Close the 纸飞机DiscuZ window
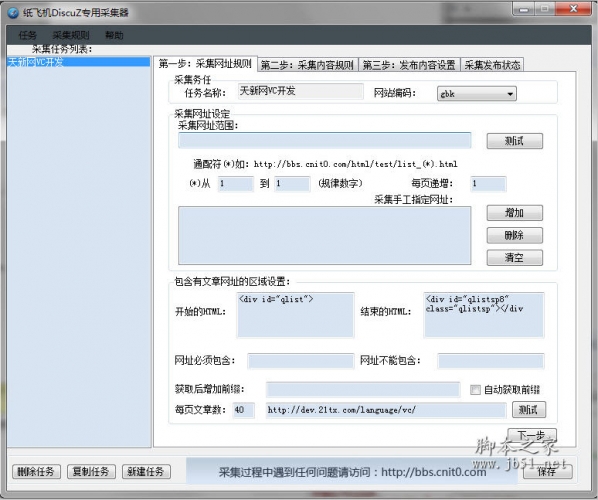This screenshot has width=598, height=500. 573,9
